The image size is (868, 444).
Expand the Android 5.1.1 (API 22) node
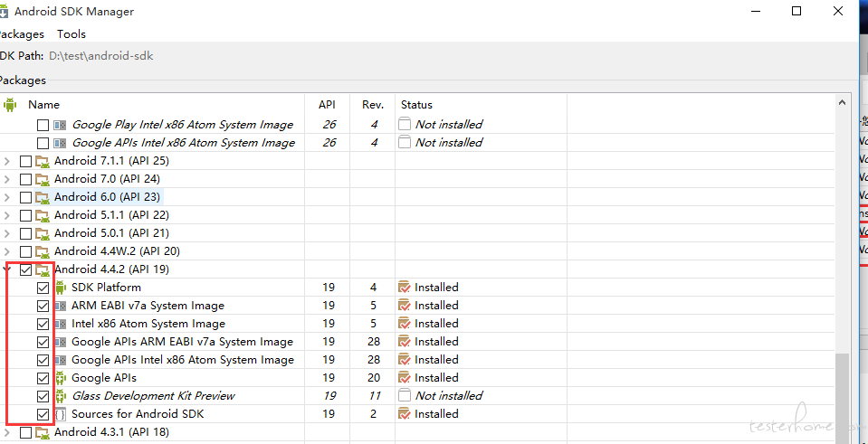pyautogui.click(x=6, y=215)
